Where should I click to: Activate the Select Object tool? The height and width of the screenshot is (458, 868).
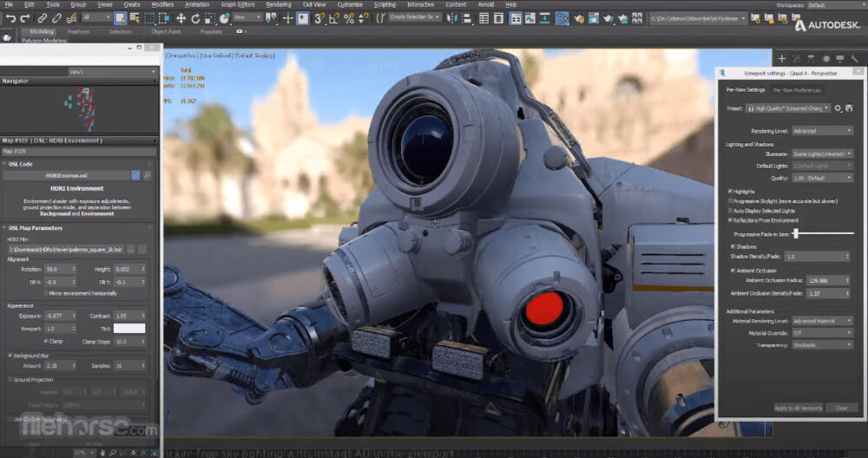point(120,17)
